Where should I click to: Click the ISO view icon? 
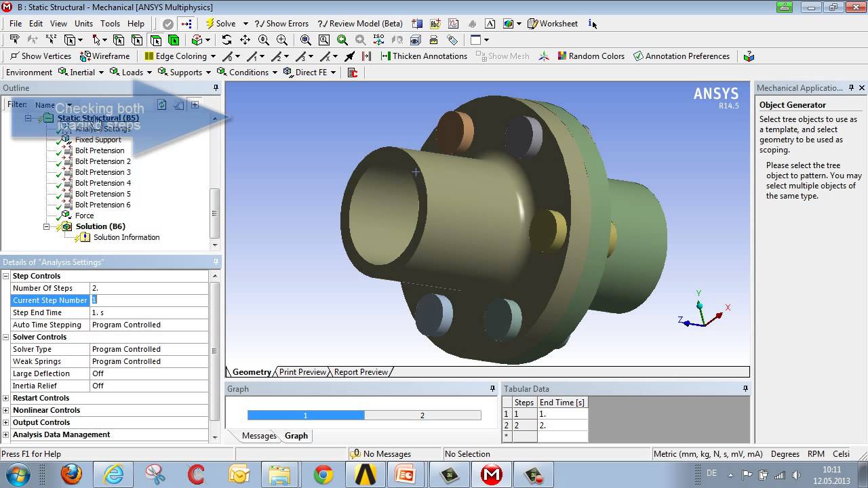pyautogui.click(x=378, y=40)
